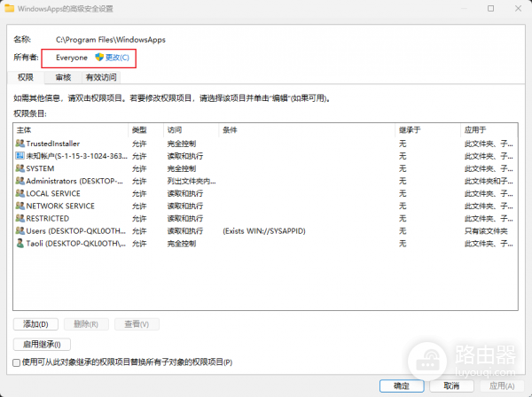The height and width of the screenshot is (397, 532).
Task: Select the TrustedInstaller permission entry
Action: (x=265, y=144)
